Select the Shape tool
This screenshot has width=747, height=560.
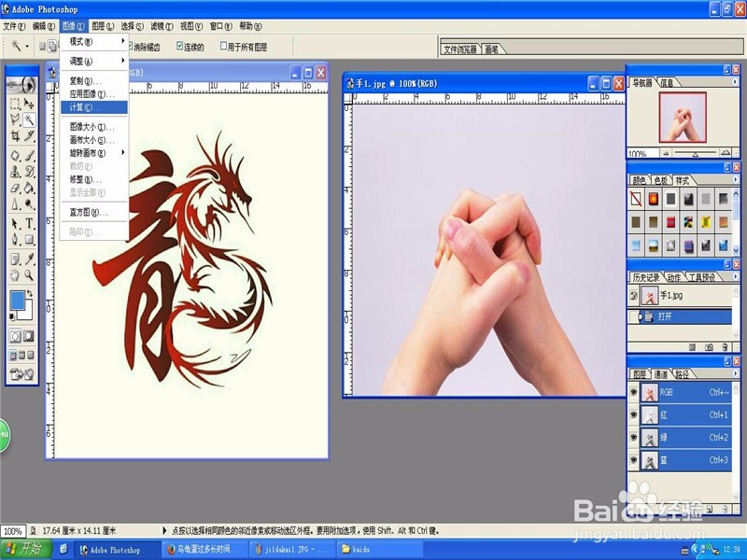point(29,239)
